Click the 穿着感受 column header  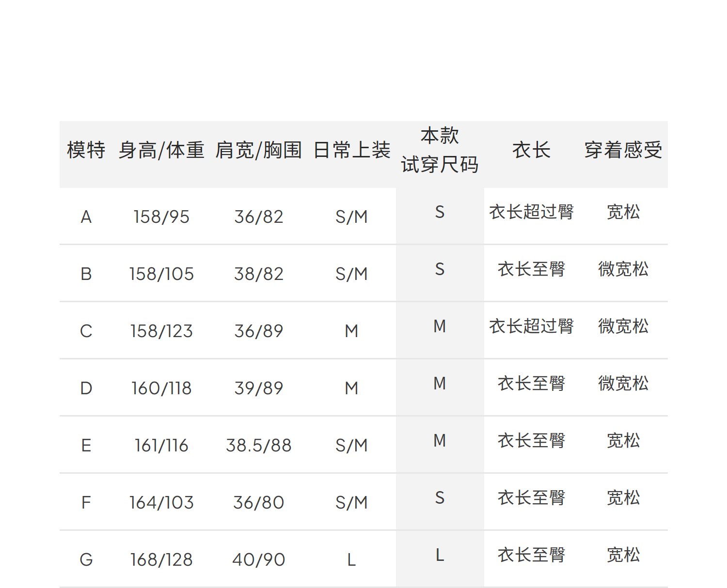(623, 150)
